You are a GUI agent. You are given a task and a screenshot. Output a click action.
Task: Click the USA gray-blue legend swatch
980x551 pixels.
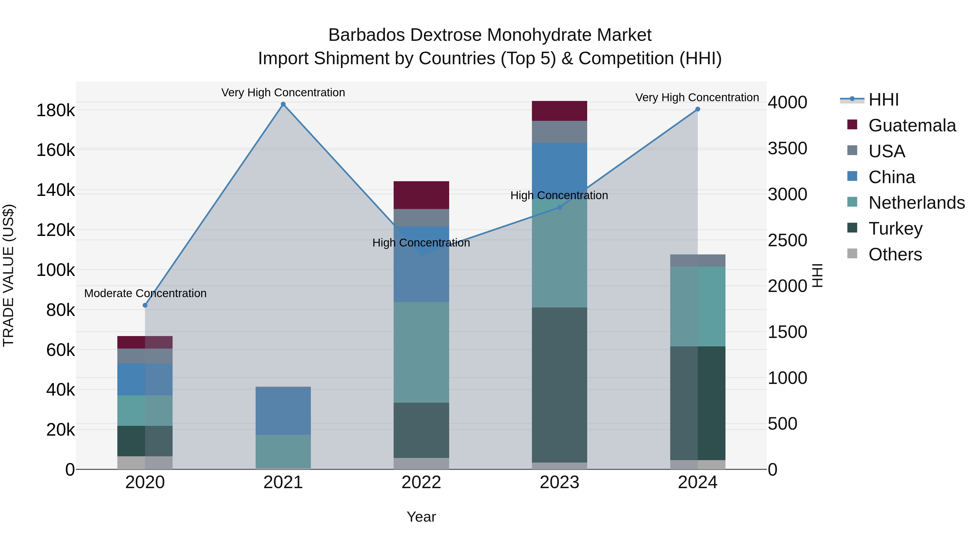pos(852,150)
